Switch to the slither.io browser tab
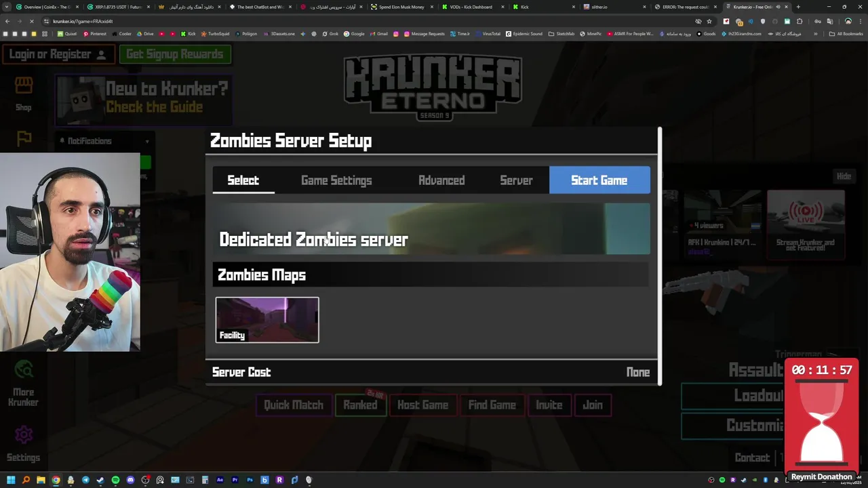868x488 pixels. point(614,7)
